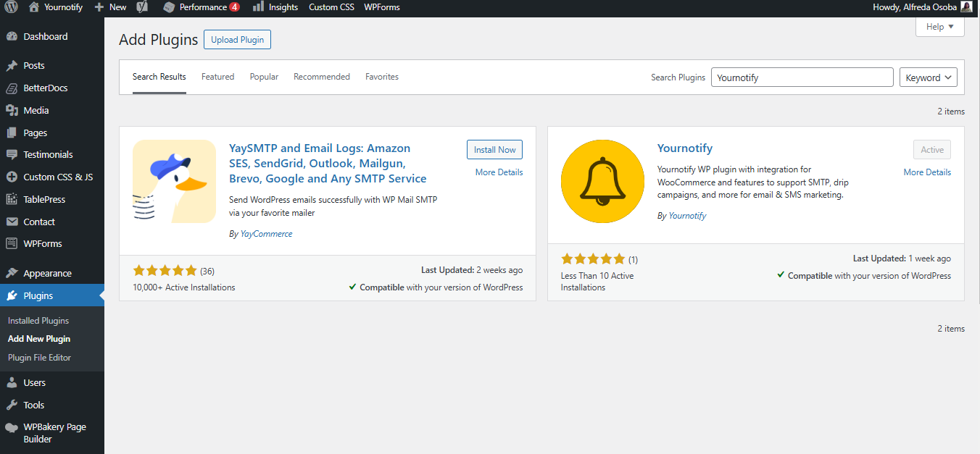This screenshot has height=454, width=980.
Task: Click Install Now for YaySMTP
Action: (x=495, y=150)
